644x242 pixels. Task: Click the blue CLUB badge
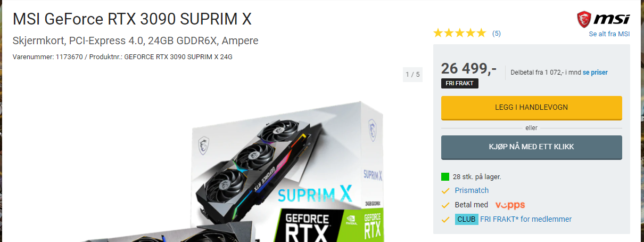pyautogui.click(x=466, y=219)
